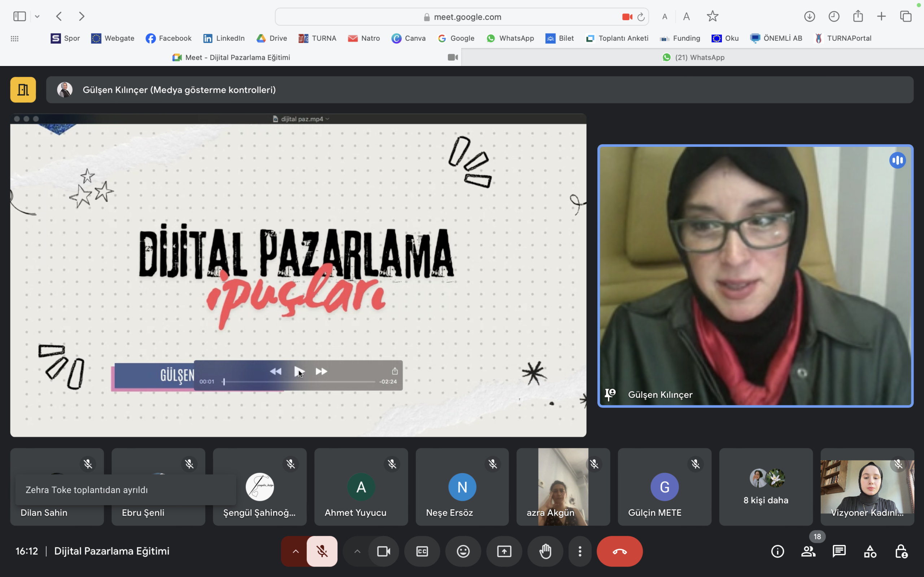Click the red leave call button

coord(619,551)
